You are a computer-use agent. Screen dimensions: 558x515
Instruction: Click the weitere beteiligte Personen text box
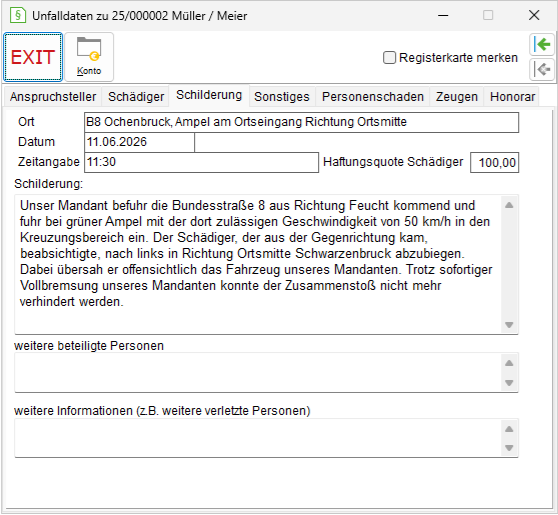(258, 373)
